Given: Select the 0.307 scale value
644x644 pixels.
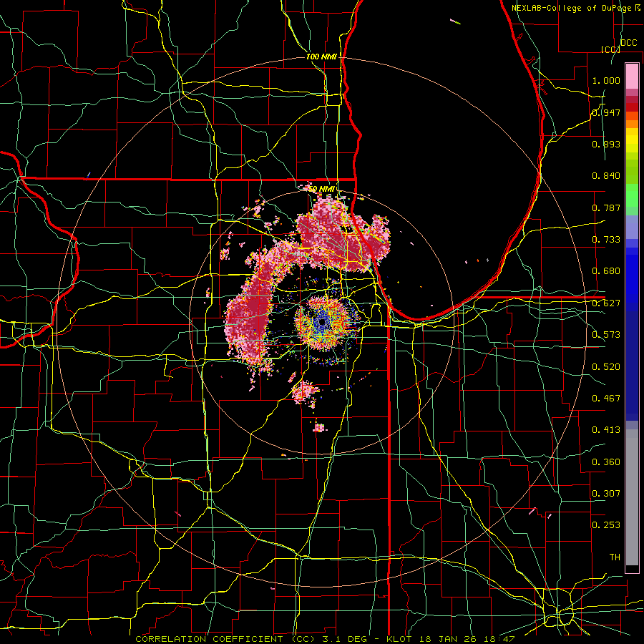Looking at the screenshot, I should [606, 494].
